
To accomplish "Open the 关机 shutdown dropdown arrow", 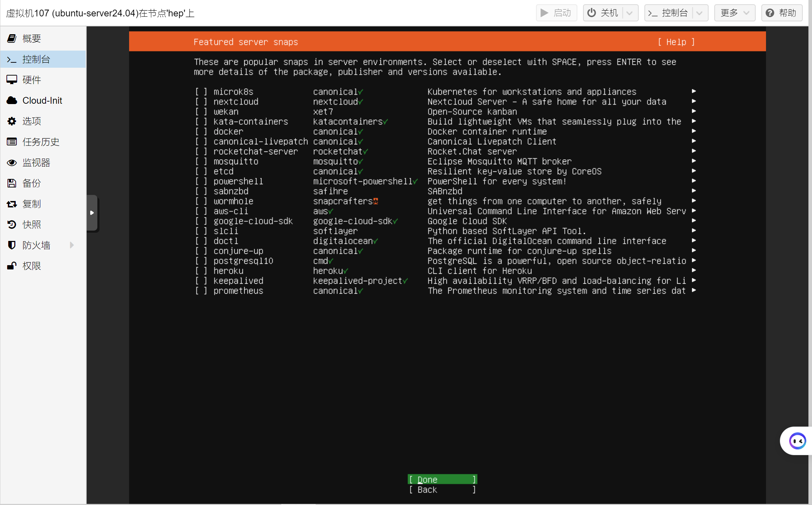I will [x=630, y=13].
